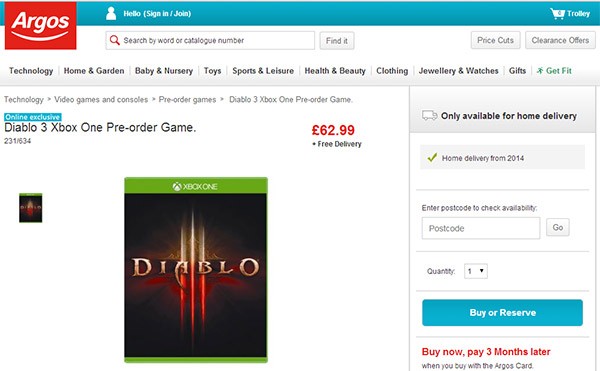
Task: Open Price Cuts page
Action: (496, 40)
